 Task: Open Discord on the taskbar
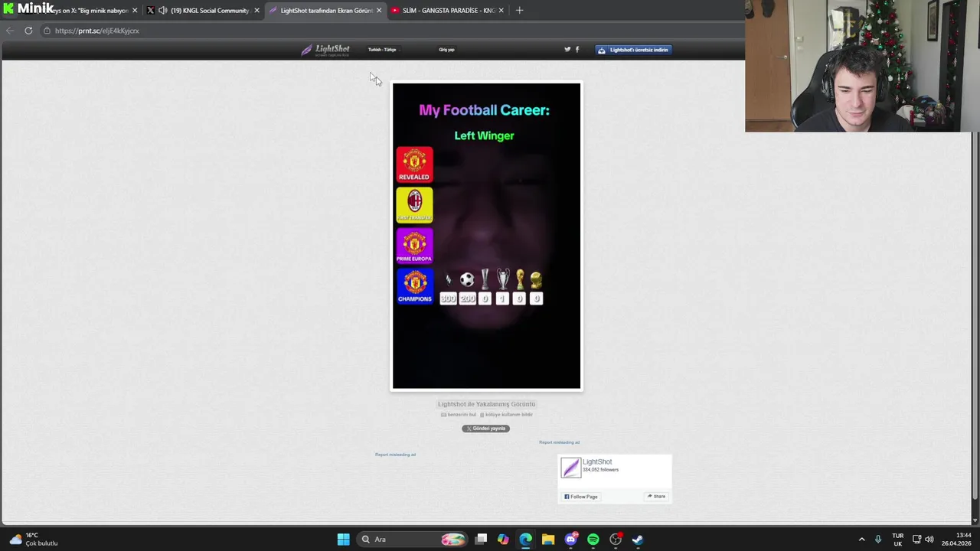click(570, 540)
